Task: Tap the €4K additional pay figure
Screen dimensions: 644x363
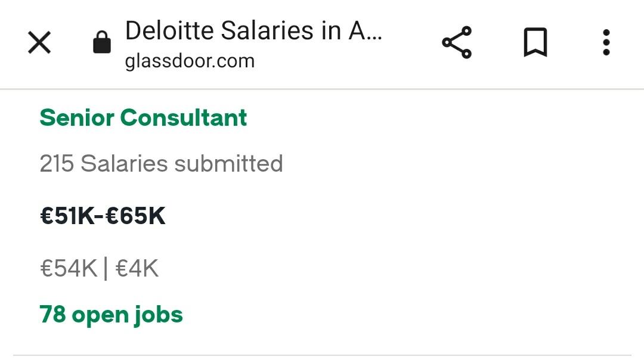Action: point(137,269)
